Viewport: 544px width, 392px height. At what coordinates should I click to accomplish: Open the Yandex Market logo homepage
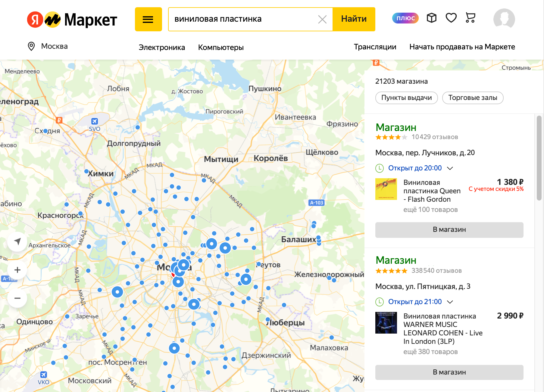[x=72, y=20]
